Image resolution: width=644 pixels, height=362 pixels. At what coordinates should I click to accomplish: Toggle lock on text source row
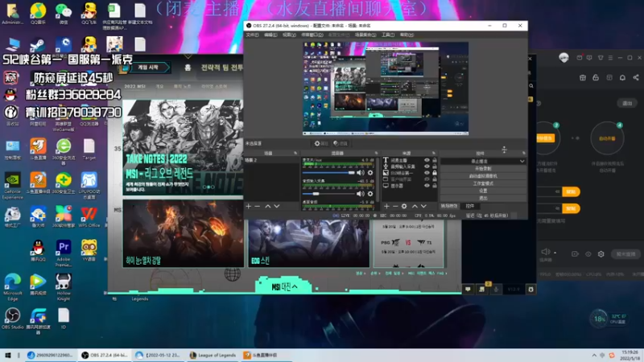click(435, 160)
